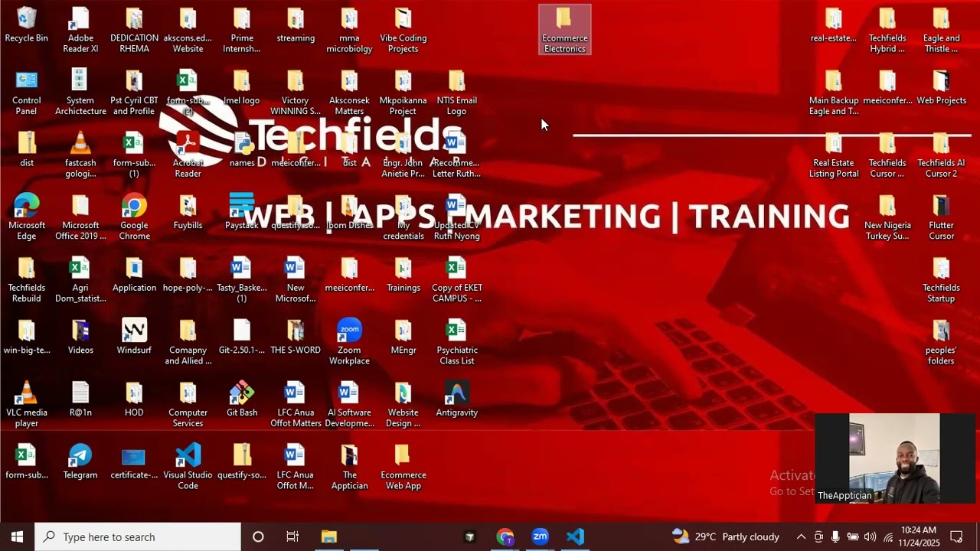This screenshot has height=551, width=980.
Task: Click the Antigravity app icon
Action: (x=456, y=399)
